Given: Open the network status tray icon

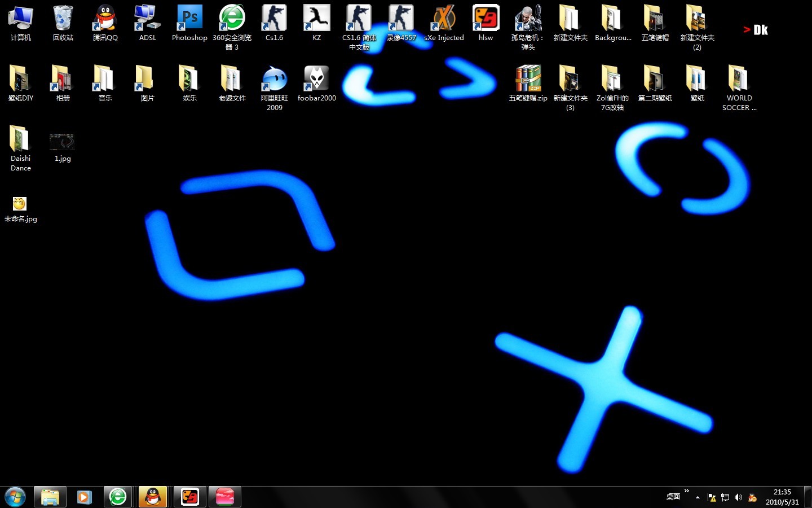Looking at the screenshot, I should point(725,497).
